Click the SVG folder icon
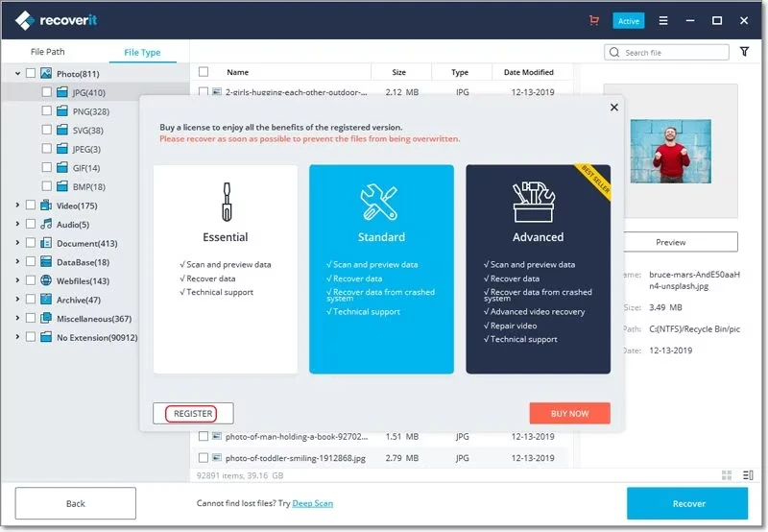768x532 pixels. 62,130
